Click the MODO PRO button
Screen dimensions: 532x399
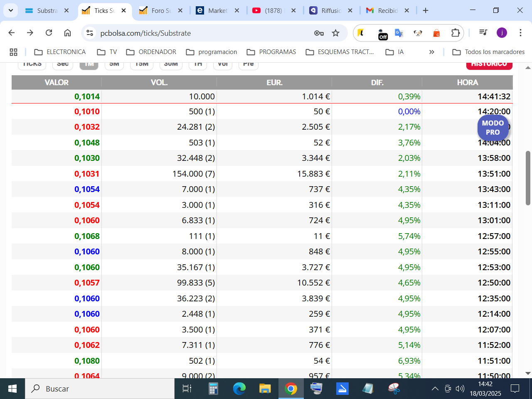pos(493,128)
